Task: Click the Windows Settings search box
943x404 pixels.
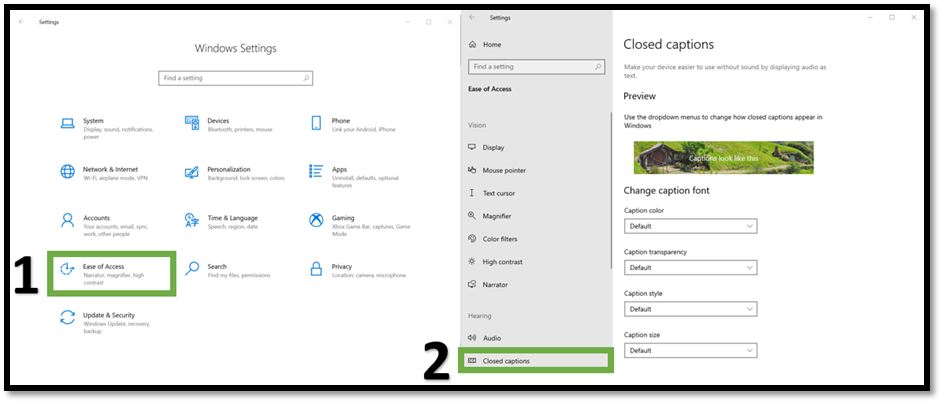Action: [x=235, y=78]
